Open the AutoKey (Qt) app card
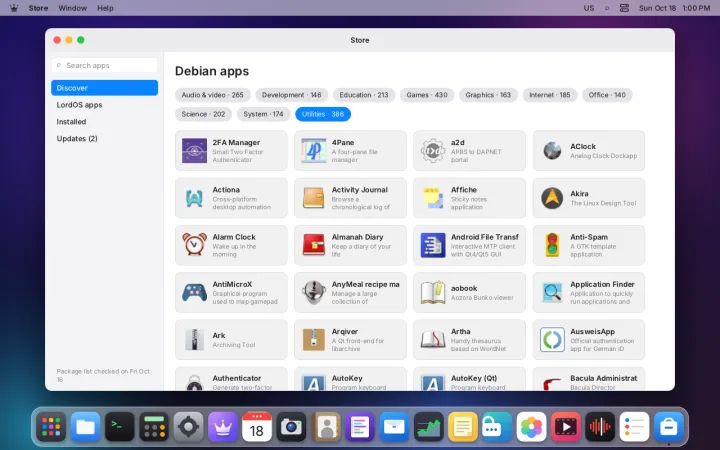 click(469, 379)
